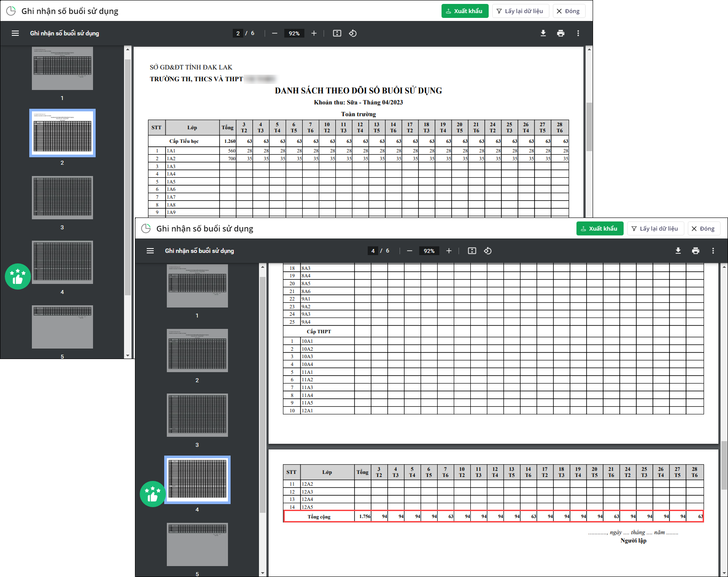
Task: Click zoom in button in upper PDF viewer
Action: click(314, 33)
